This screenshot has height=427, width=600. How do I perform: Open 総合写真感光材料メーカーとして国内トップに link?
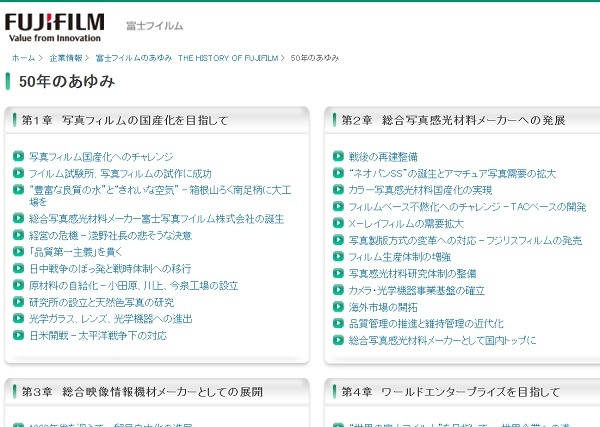(442, 340)
